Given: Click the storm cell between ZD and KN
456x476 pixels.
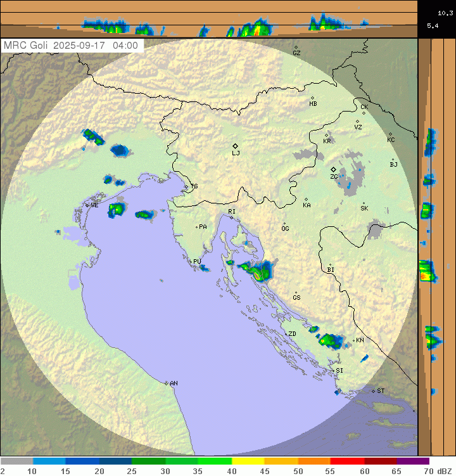Looking at the screenshot, I should (330, 340).
